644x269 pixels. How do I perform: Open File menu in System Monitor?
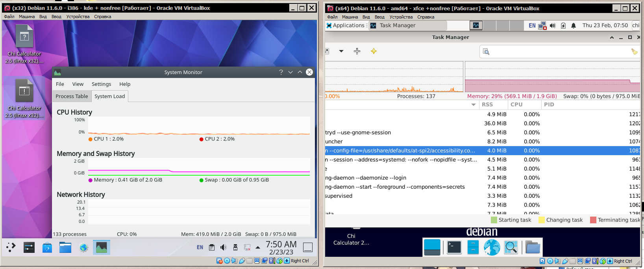(x=60, y=84)
